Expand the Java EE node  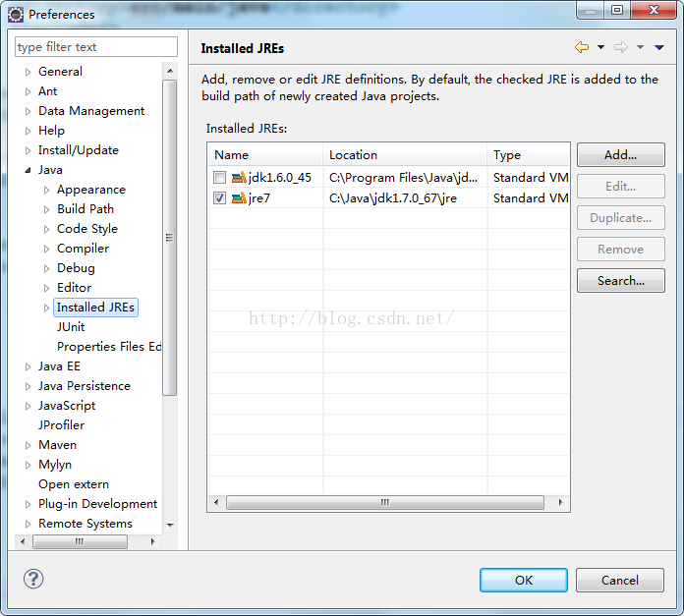pyautogui.click(x=28, y=367)
